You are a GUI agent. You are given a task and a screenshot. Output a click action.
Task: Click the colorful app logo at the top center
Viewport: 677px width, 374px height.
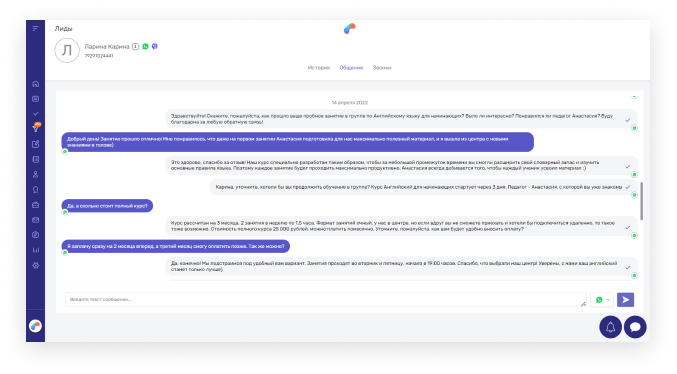pos(350,29)
